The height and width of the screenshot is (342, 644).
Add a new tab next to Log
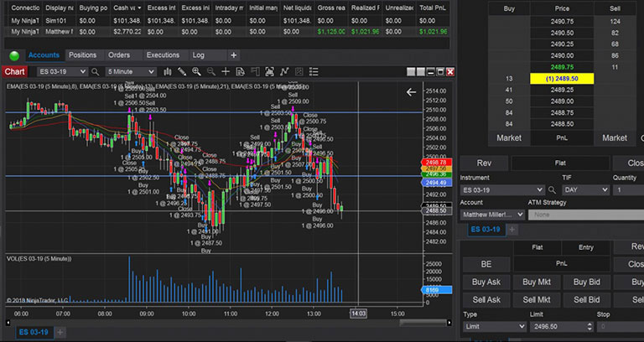tap(233, 55)
